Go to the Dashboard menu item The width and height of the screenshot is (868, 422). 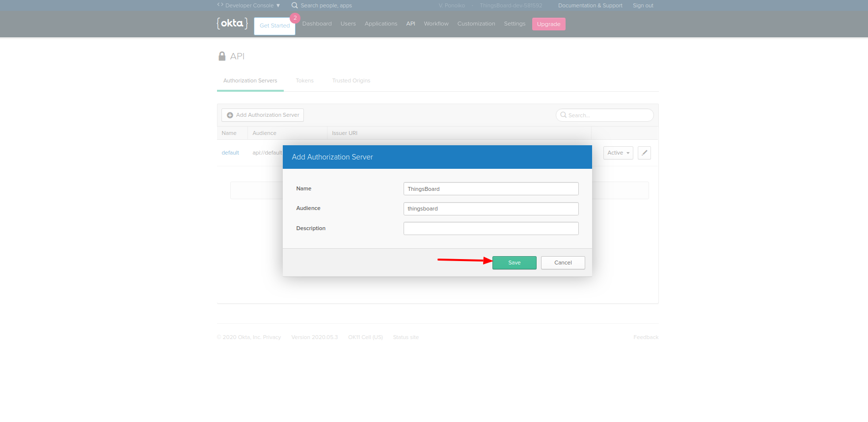click(x=317, y=24)
